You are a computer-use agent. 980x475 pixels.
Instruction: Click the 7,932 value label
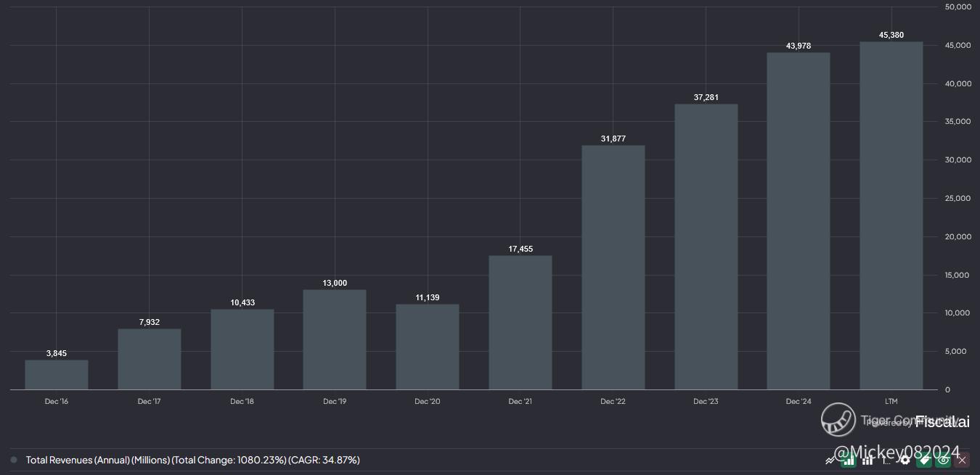(x=150, y=323)
